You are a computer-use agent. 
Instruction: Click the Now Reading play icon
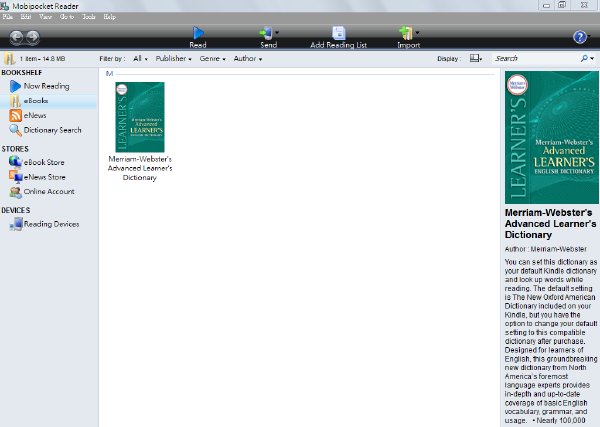coord(15,86)
